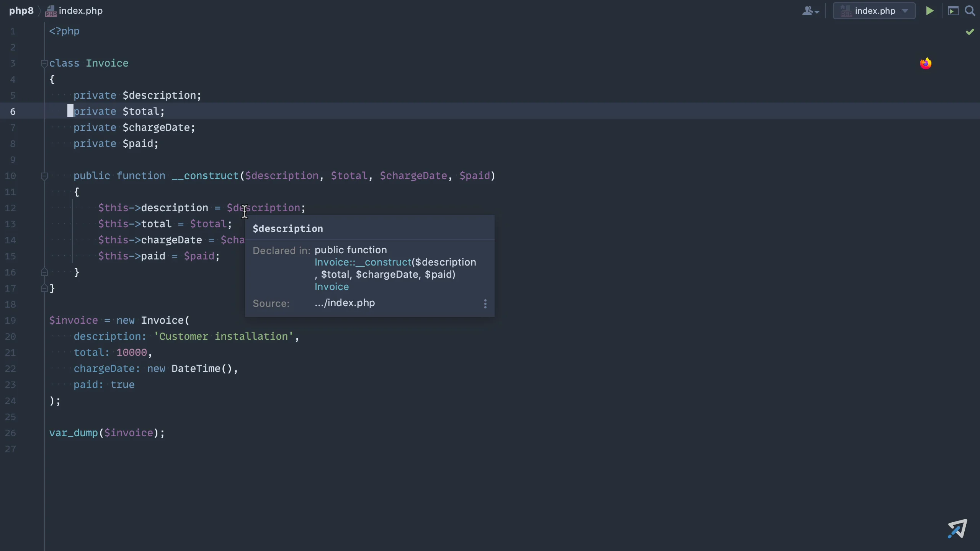Click the class end fold marker at line 17
Image resolution: width=980 pixels, height=551 pixels.
(x=44, y=288)
